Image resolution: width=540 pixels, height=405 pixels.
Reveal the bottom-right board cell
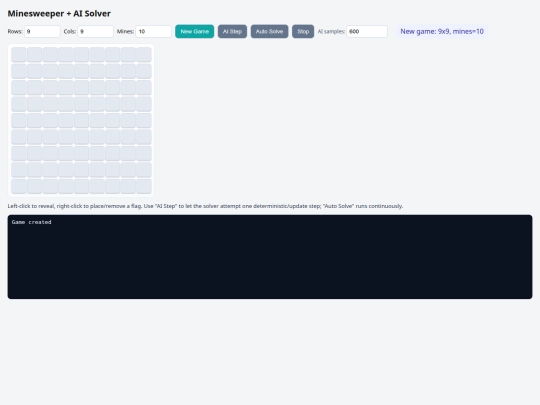click(144, 186)
